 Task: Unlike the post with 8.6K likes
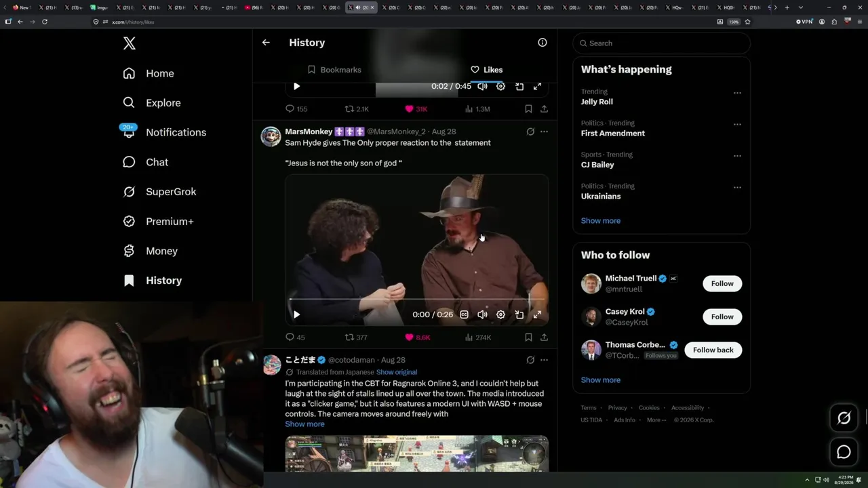click(x=418, y=338)
